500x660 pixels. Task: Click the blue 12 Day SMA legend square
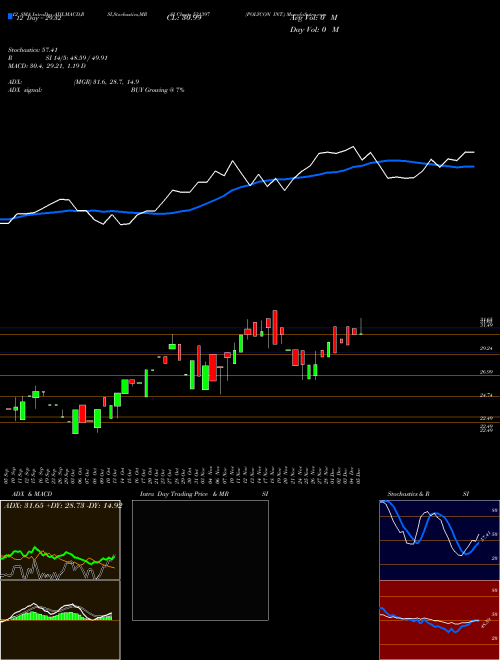coord(10,17)
